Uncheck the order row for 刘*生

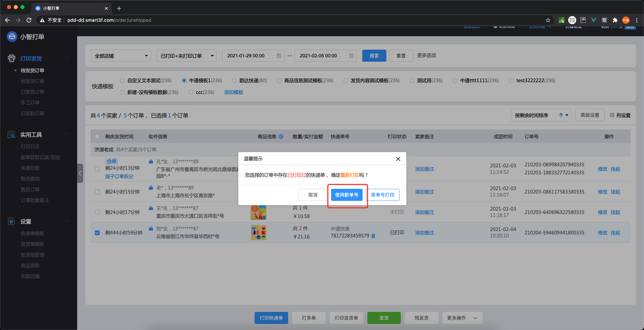[x=97, y=233]
